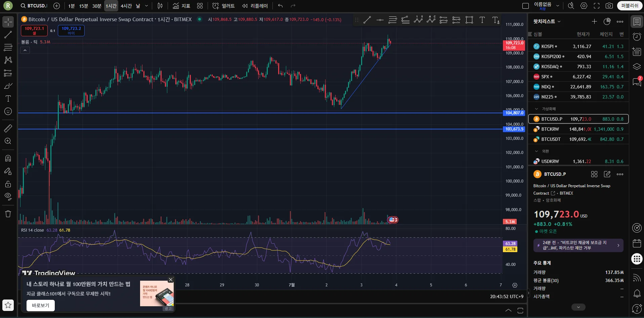Open the chart patterns tool group

click(8, 60)
